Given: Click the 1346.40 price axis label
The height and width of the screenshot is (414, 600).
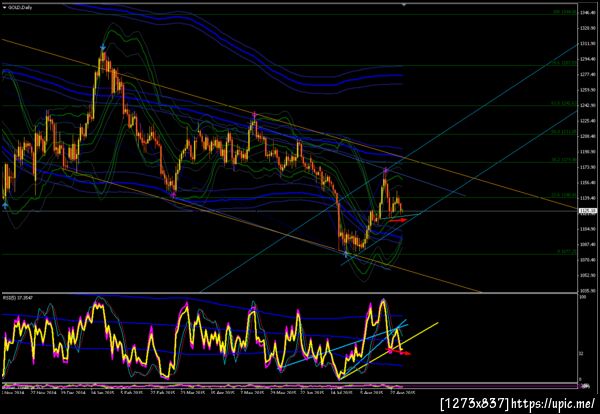Looking at the screenshot, I should tap(588, 13).
